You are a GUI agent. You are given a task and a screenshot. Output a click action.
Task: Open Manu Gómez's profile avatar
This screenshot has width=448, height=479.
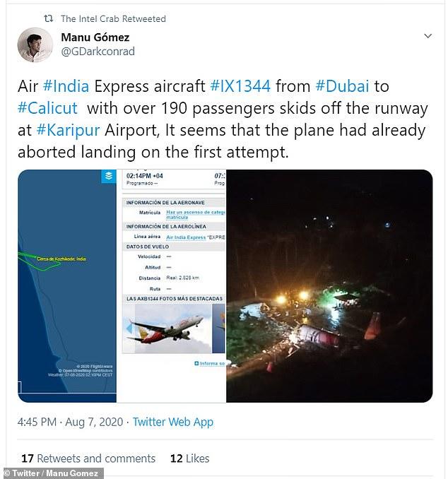pyautogui.click(x=35, y=45)
